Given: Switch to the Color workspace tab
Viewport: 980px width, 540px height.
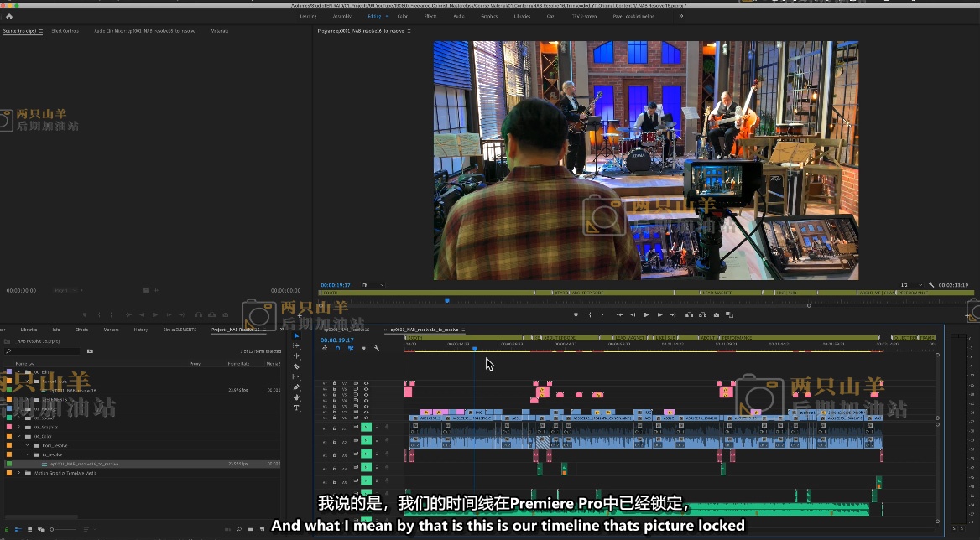Looking at the screenshot, I should pyautogui.click(x=402, y=16).
